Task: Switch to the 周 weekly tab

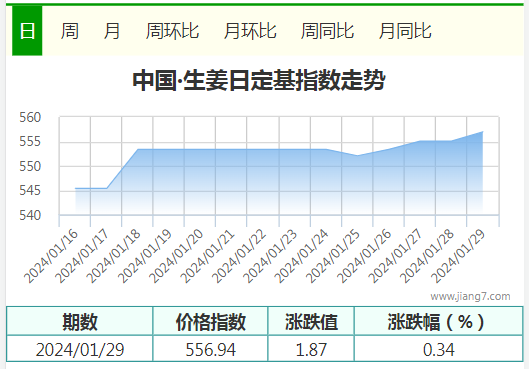Action: pyautogui.click(x=70, y=31)
